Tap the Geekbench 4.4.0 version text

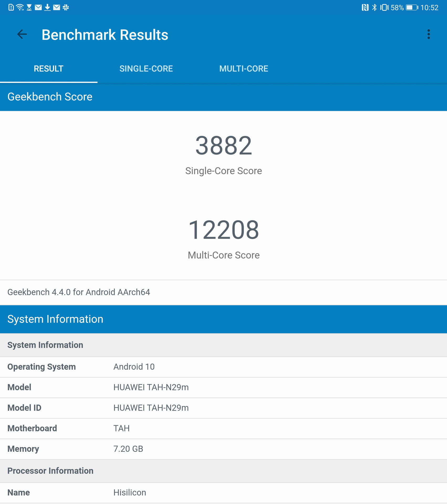pos(79,292)
